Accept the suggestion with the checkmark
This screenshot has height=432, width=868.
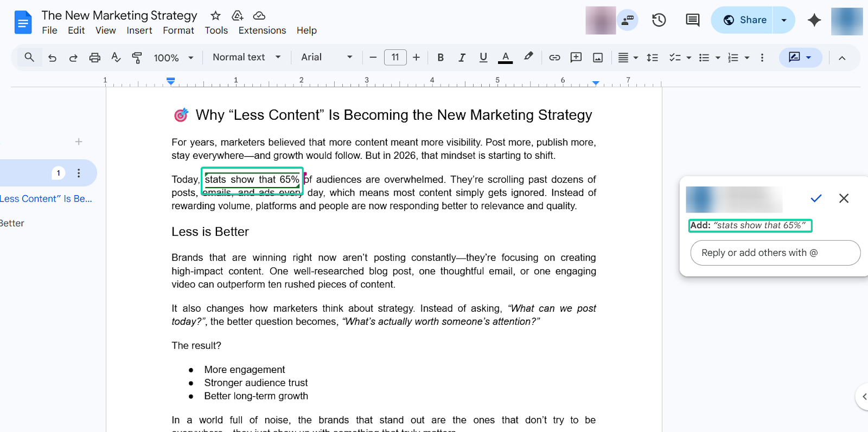pos(816,198)
